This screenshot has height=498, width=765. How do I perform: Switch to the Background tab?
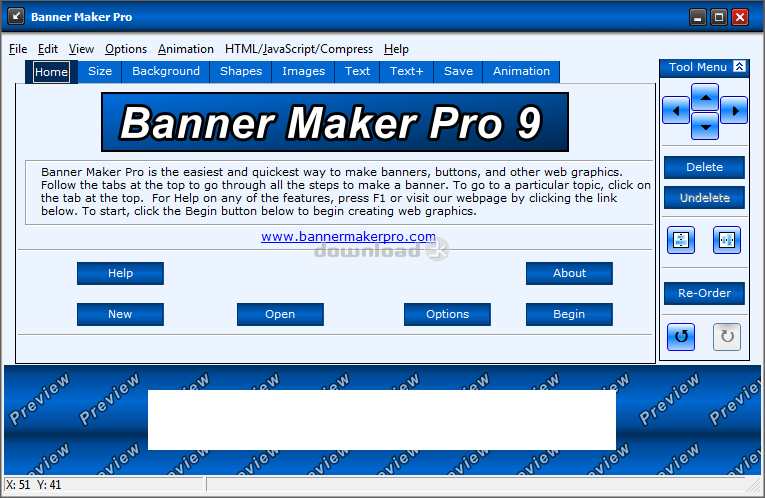(166, 71)
